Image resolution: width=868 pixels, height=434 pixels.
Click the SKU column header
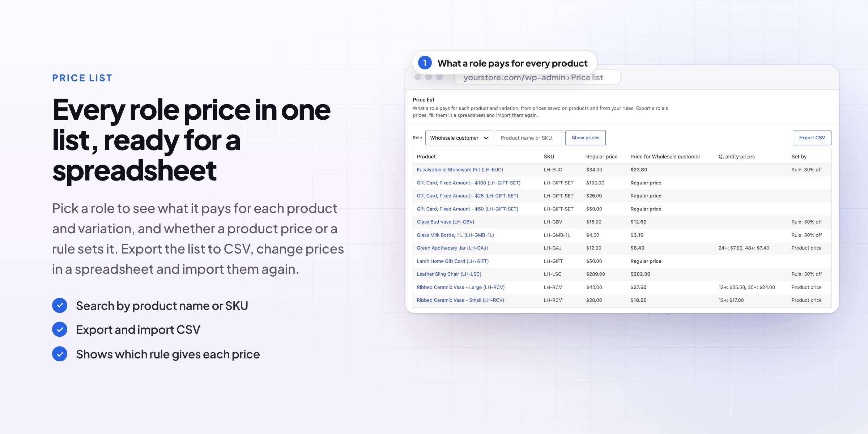549,157
